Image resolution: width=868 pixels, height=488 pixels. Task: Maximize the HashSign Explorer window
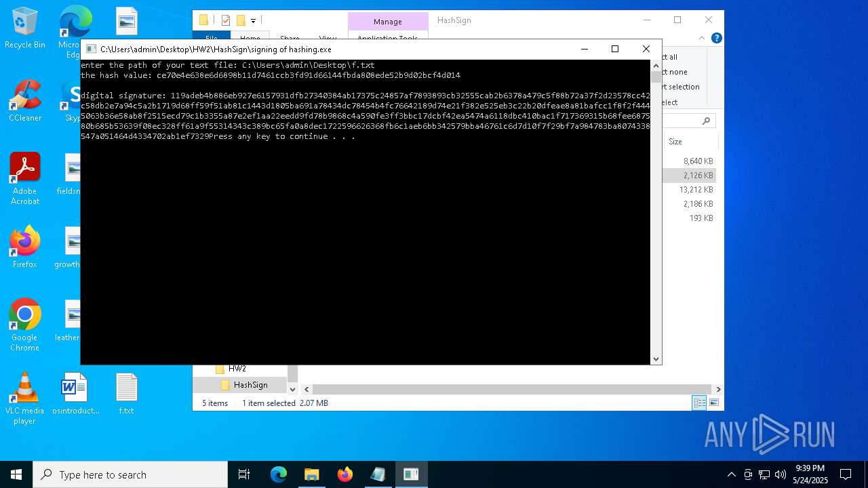(x=677, y=20)
